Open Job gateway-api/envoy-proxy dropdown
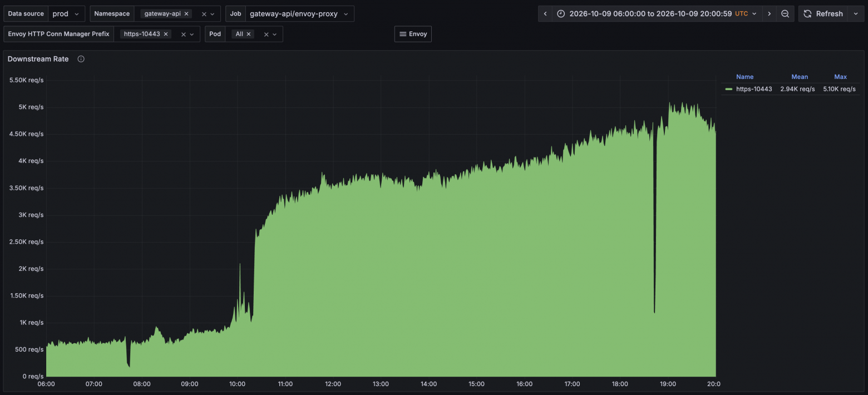Viewport: 868px width, 395px height. click(299, 14)
